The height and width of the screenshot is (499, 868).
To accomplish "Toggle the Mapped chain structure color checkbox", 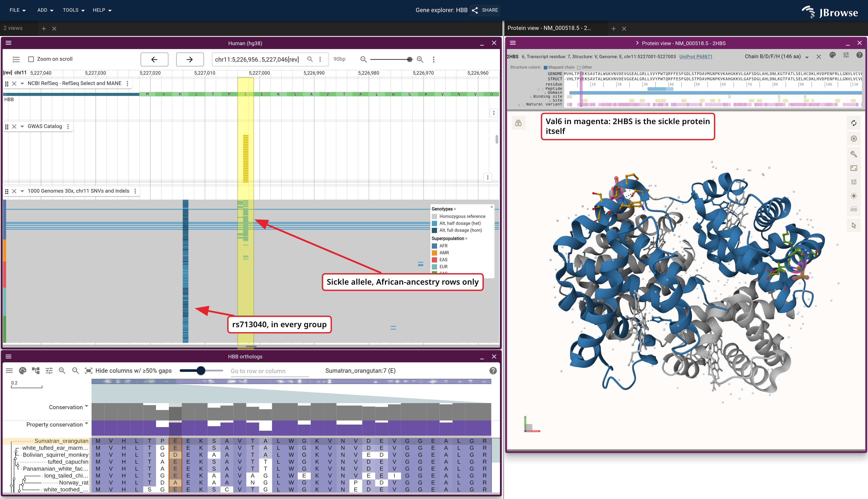I will (x=545, y=67).
